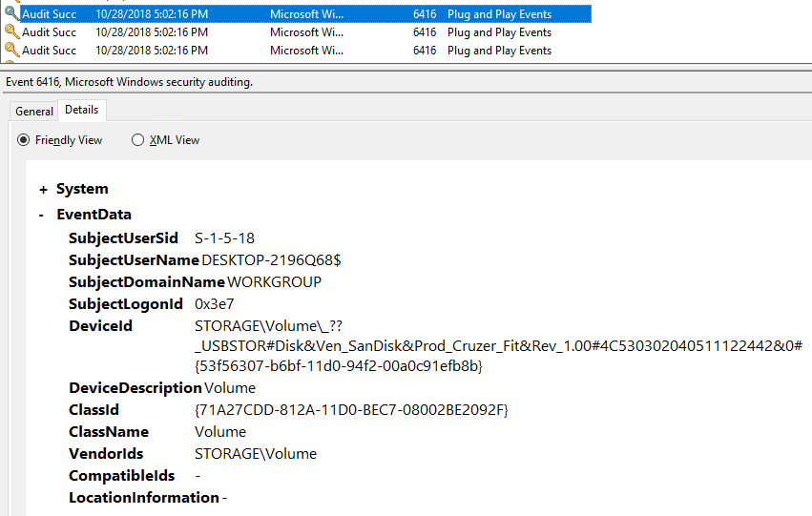Click VendorIds value STORAGE\Volume
This screenshot has height=516, width=812.
(256, 454)
